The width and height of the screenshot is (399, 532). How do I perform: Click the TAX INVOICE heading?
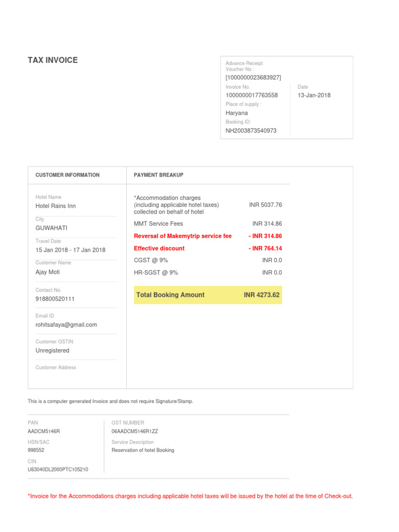(52, 60)
